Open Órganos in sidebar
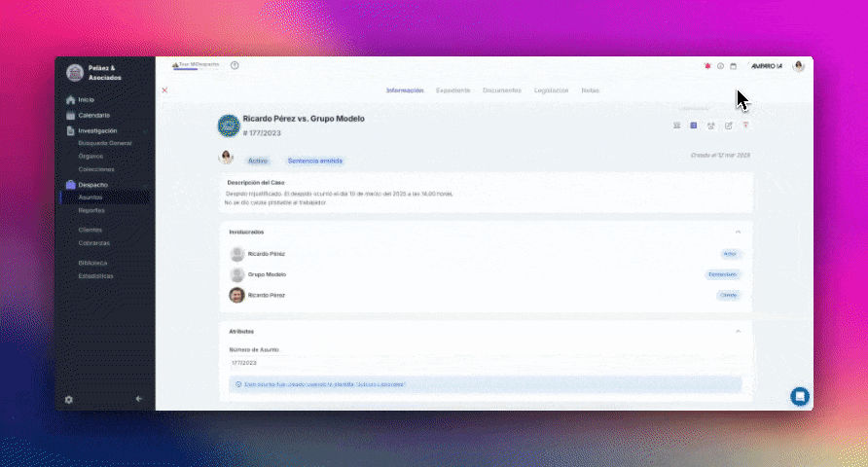The image size is (868, 467). point(90,156)
